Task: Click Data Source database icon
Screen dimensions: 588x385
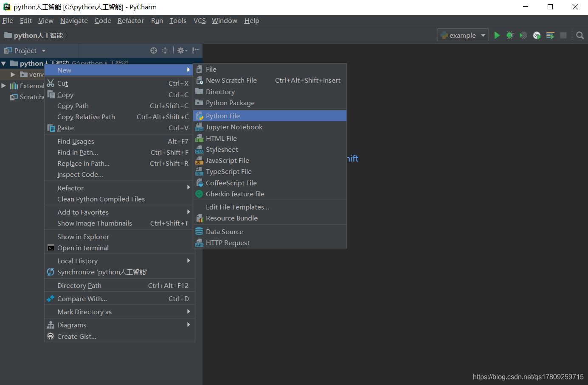Action: pos(199,232)
